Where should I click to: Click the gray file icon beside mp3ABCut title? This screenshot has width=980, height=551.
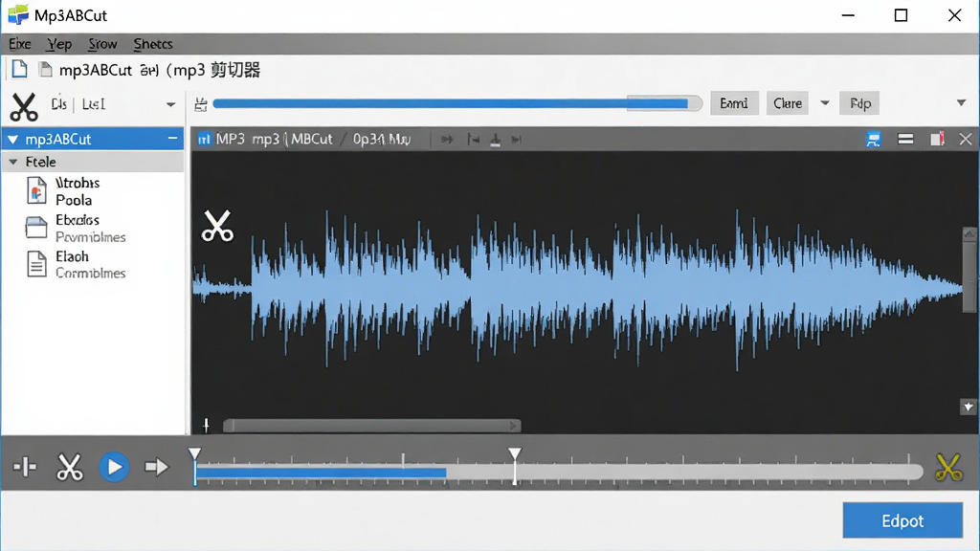pos(45,69)
